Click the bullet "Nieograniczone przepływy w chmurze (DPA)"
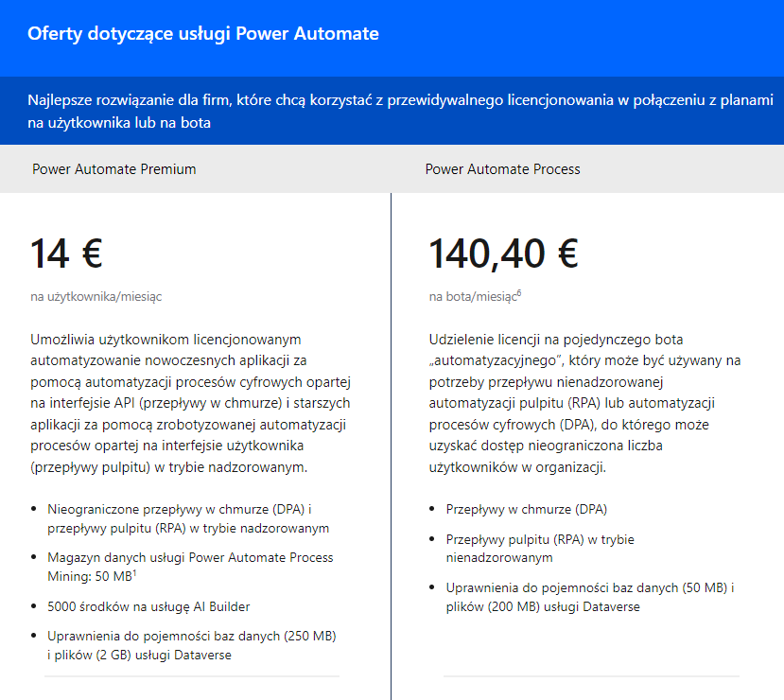The width and height of the screenshot is (784, 700). click(x=188, y=518)
